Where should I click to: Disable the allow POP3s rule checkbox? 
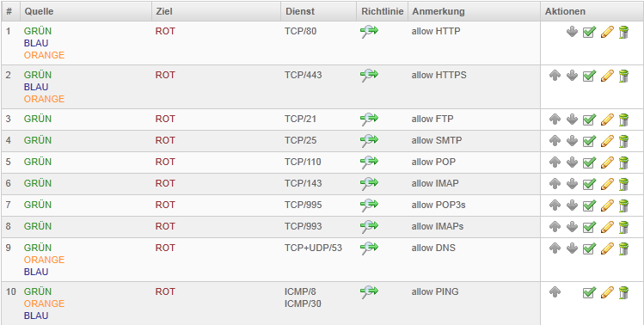[589, 205]
